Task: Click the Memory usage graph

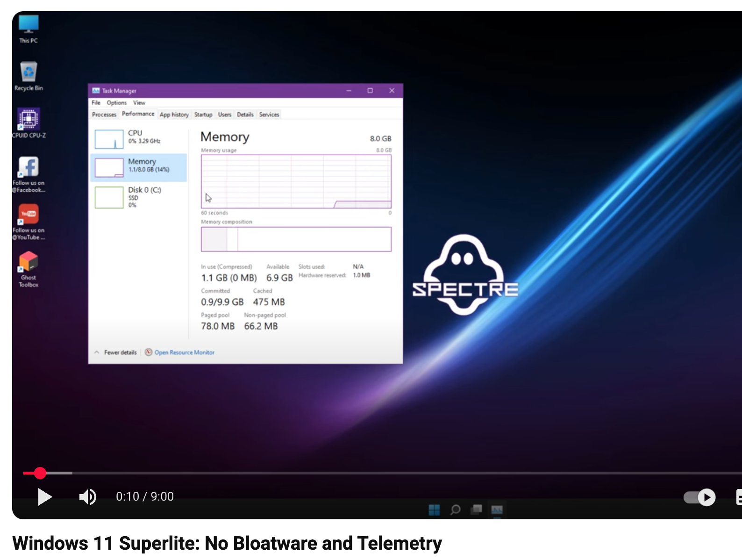Action: click(x=296, y=181)
